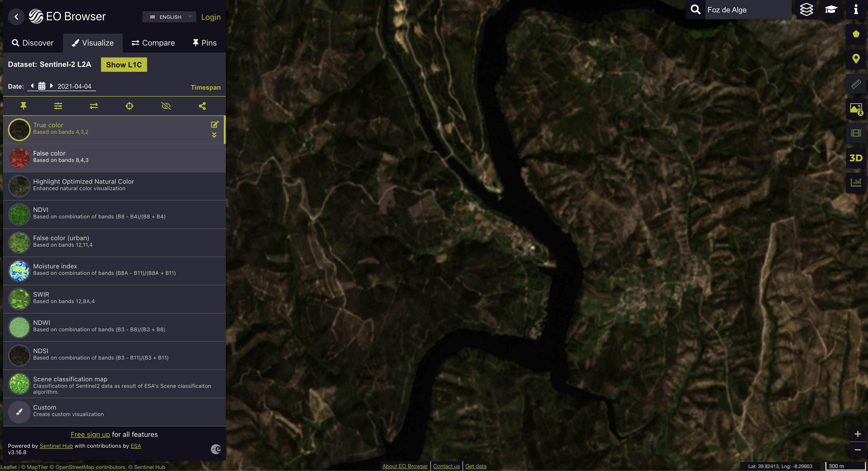Click the Foz de Alge search field
The width and height of the screenshot is (868, 471).
pos(747,10)
